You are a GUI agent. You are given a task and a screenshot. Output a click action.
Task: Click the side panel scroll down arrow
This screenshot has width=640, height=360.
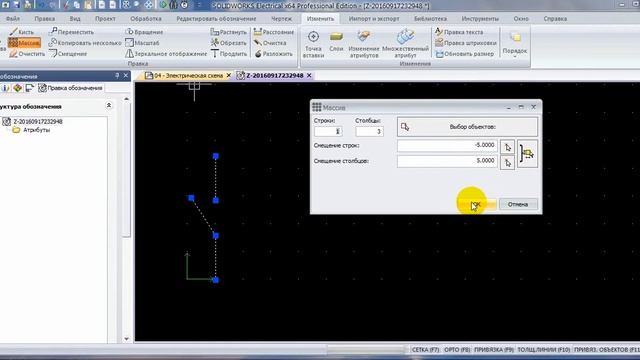(127, 339)
